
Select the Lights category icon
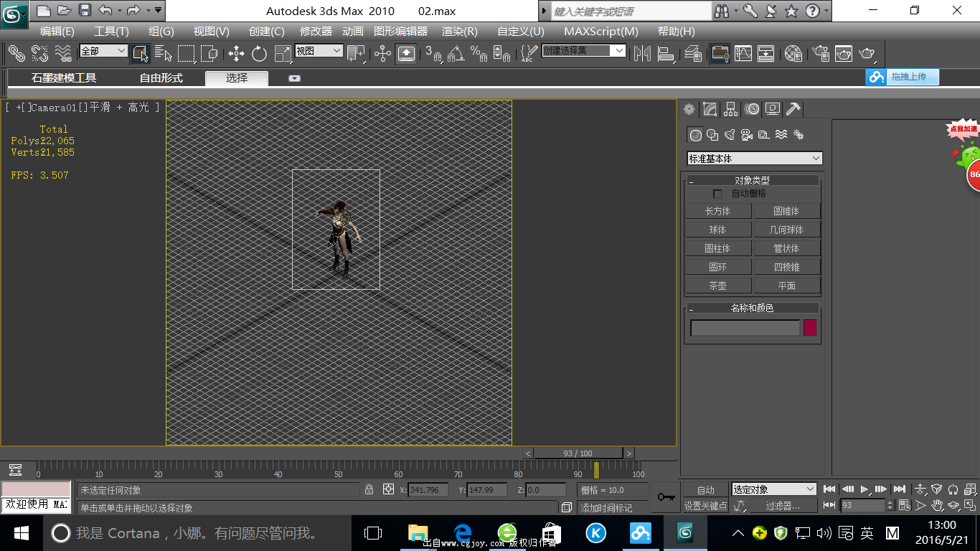(x=730, y=135)
